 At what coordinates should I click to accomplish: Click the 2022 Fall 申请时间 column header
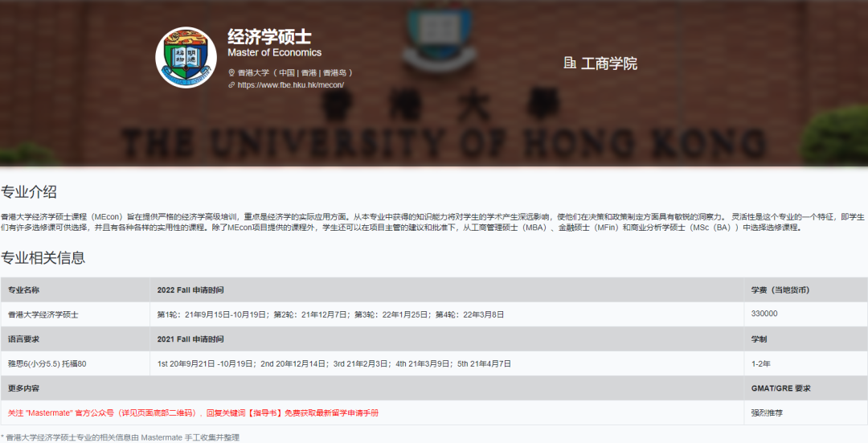(190, 289)
